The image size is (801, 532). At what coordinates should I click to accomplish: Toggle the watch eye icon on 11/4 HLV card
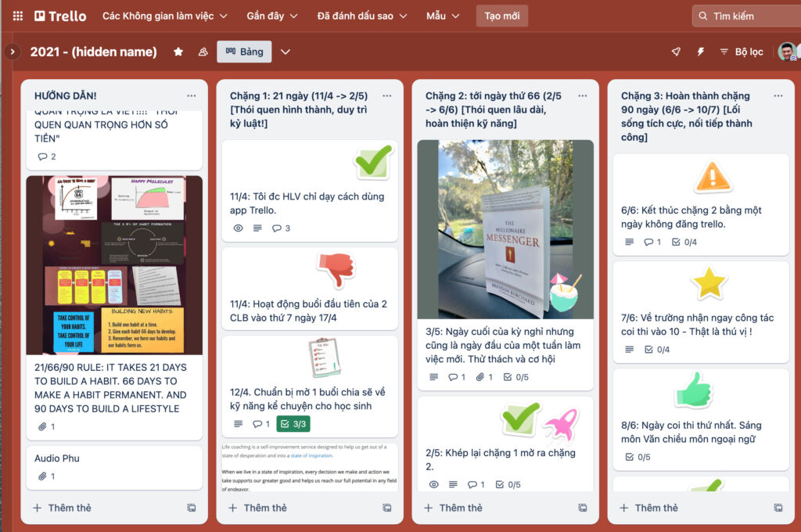tap(239, 228)
